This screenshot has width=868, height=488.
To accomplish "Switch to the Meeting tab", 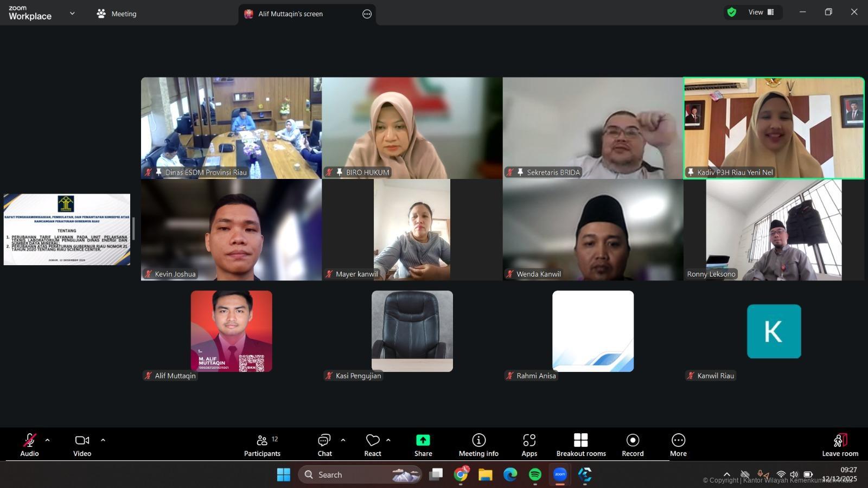I will tap(117, 14).
